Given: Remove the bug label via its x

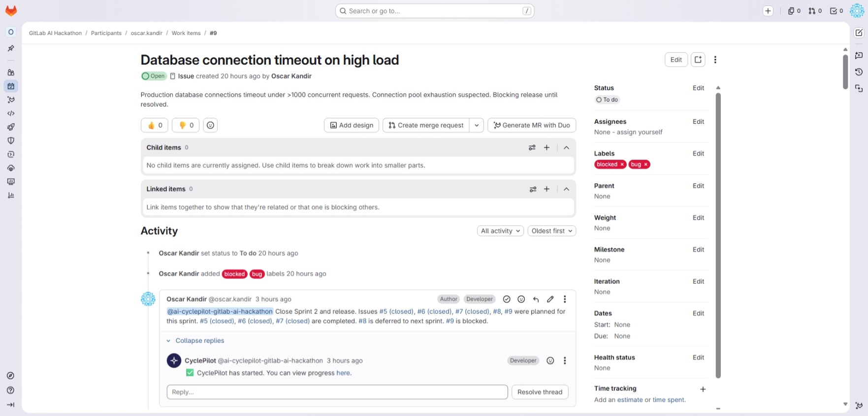Looking at the screenshot, I should (646, 165).
